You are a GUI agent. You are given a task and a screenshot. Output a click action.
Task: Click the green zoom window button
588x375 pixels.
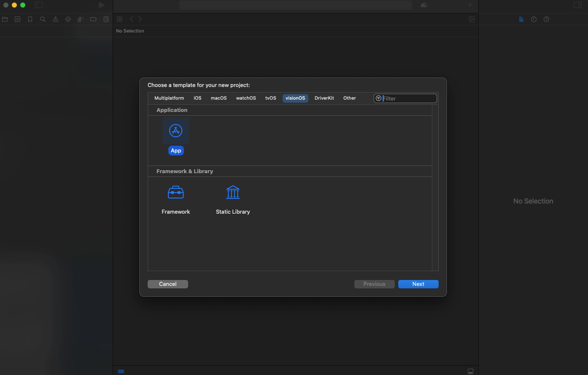pos(23,5)
